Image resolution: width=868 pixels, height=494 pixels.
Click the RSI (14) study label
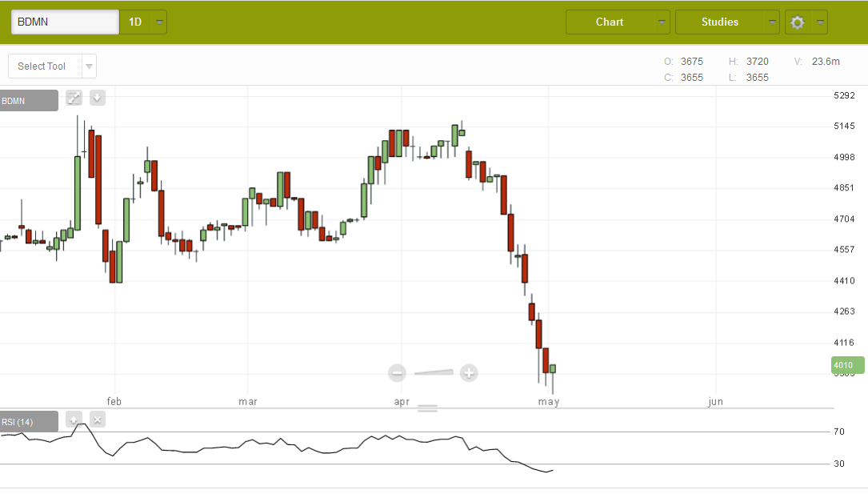29,422
